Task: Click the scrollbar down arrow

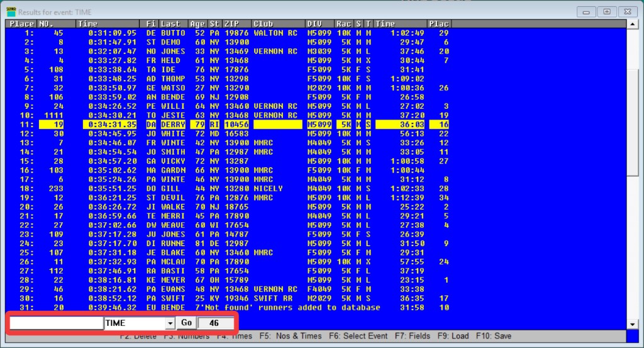Action: click(x=633, y=325)
